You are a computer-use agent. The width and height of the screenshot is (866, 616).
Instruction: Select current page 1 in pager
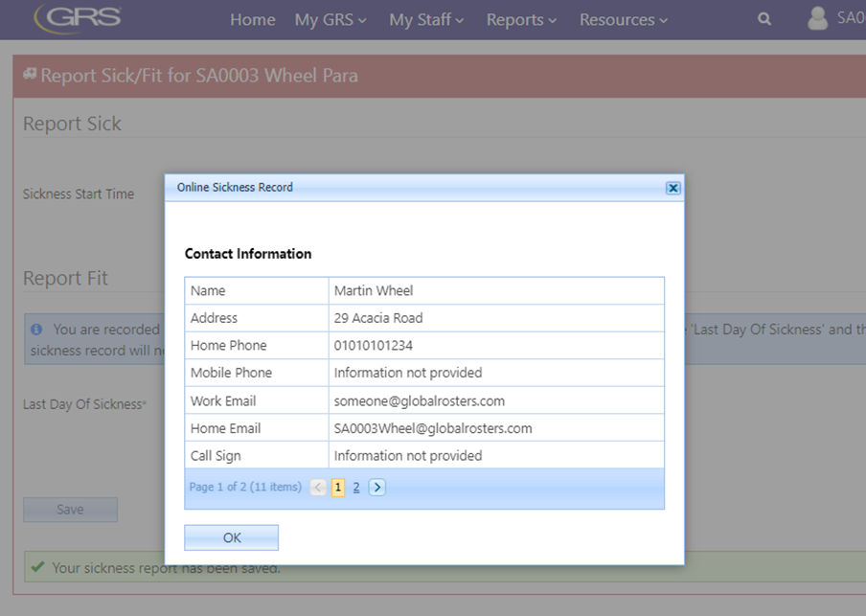[x=338, y=488]
